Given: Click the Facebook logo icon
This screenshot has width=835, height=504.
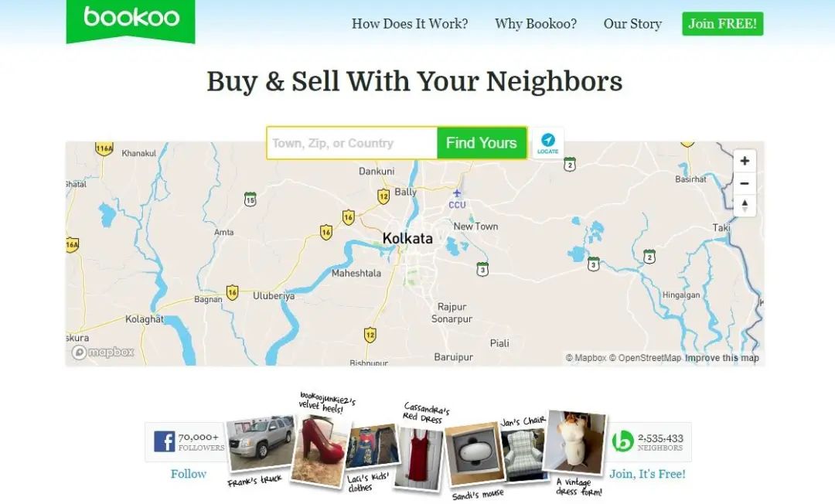Looking at the screenshot, I should tap(165, 441).
